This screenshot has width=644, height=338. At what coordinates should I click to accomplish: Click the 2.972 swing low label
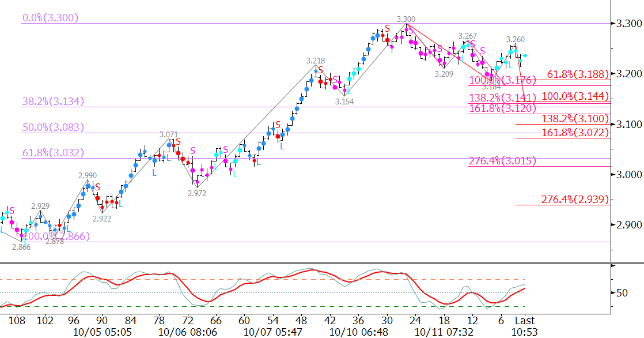196,193
